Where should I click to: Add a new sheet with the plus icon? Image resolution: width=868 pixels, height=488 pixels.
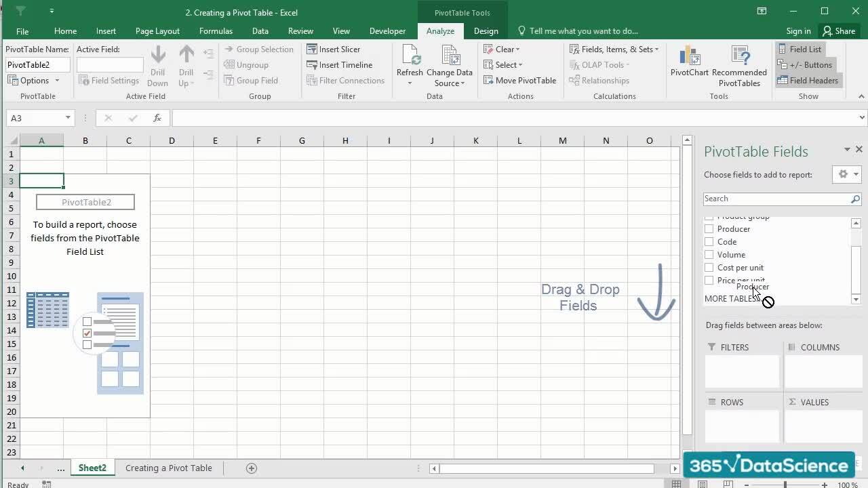coord(252,468)
